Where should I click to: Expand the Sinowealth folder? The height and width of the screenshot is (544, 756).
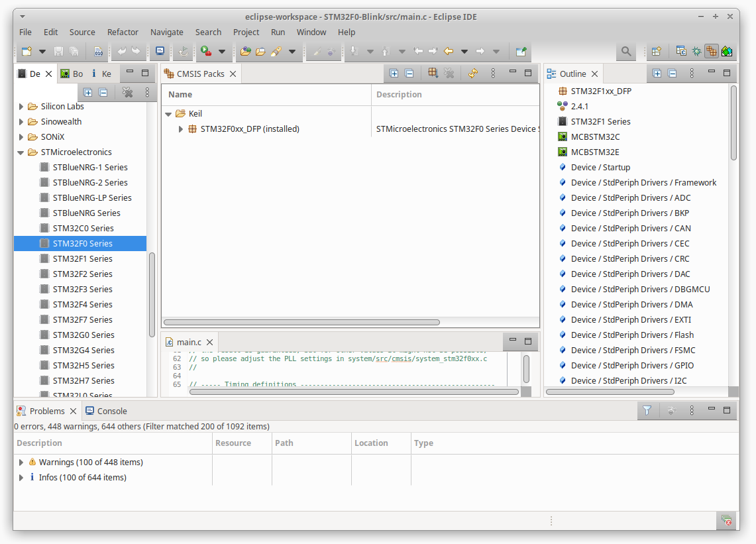pyautogui.click(x=21, y=121)
